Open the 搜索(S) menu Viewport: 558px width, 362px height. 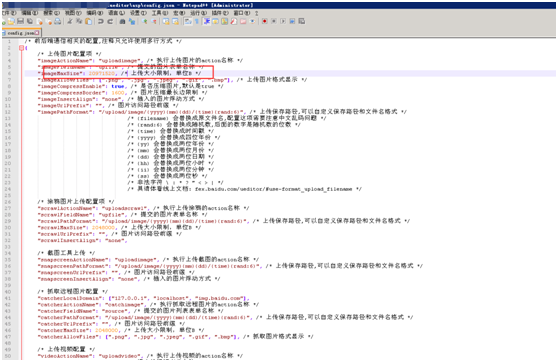click(52, 13)
